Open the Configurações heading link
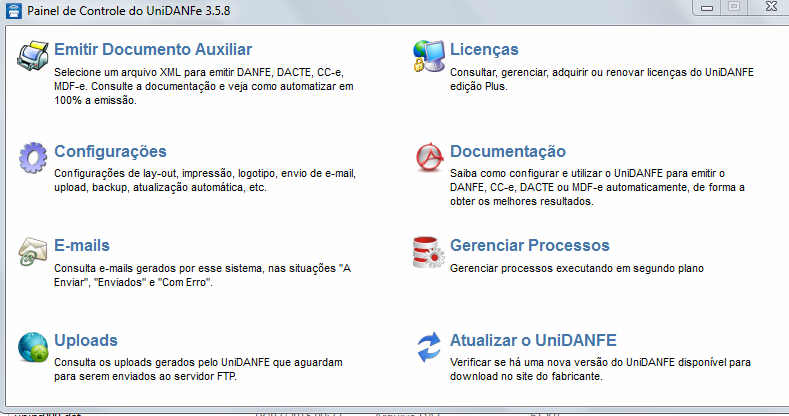This screenshot has height=416, width=789. click(110, 151)
